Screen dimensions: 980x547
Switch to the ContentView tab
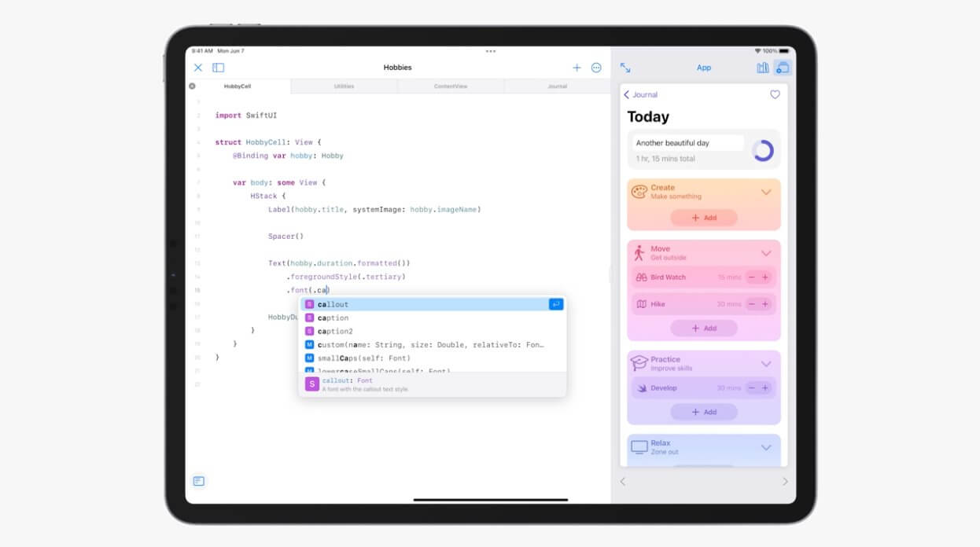click(451, 86)
